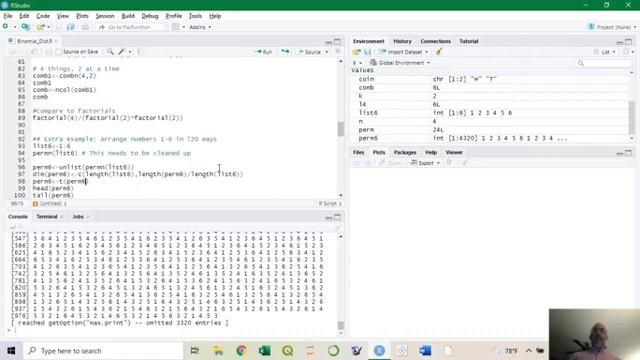Click the New File icon in main toolbar
The width and height of the screenshot is (640, 360).
[5, 27]
